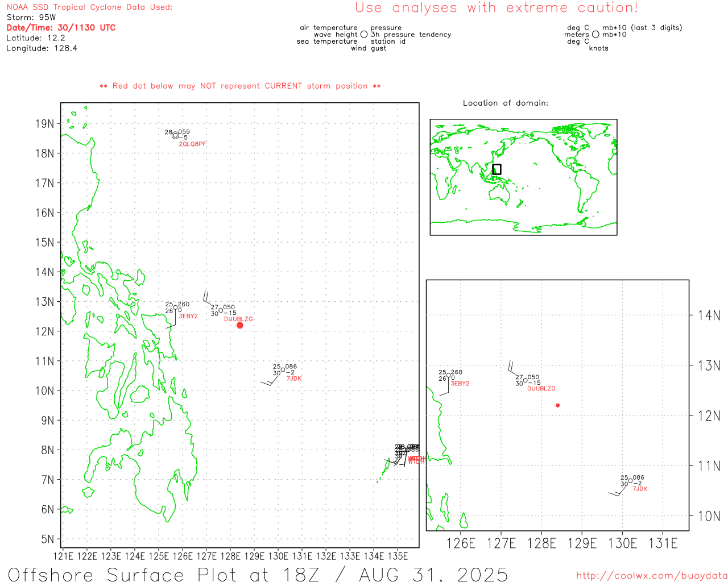728x582 pixels.
Task: Click 'Use analyses with extreme caution!' warning
Action: 497,8
